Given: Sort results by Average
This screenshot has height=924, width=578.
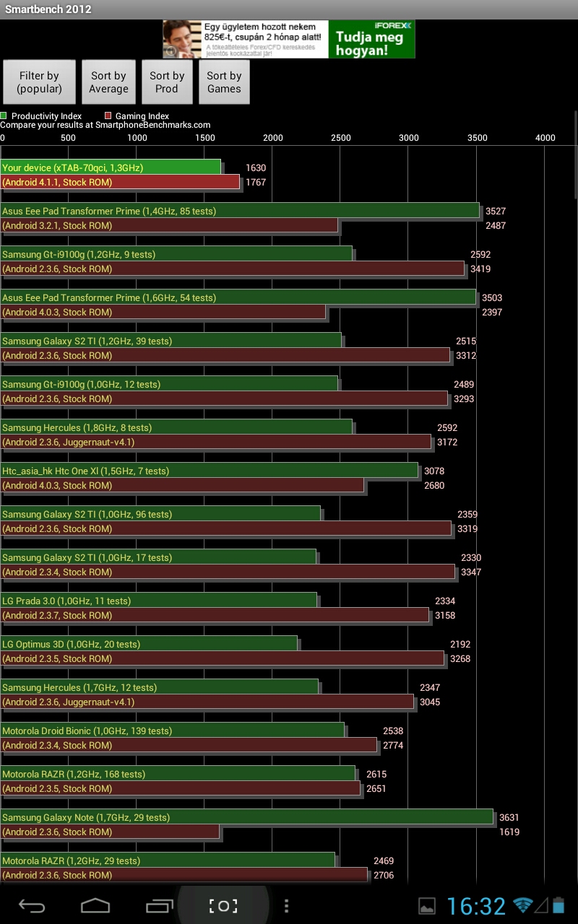Looking at the screenshot, I should point(108,82).
